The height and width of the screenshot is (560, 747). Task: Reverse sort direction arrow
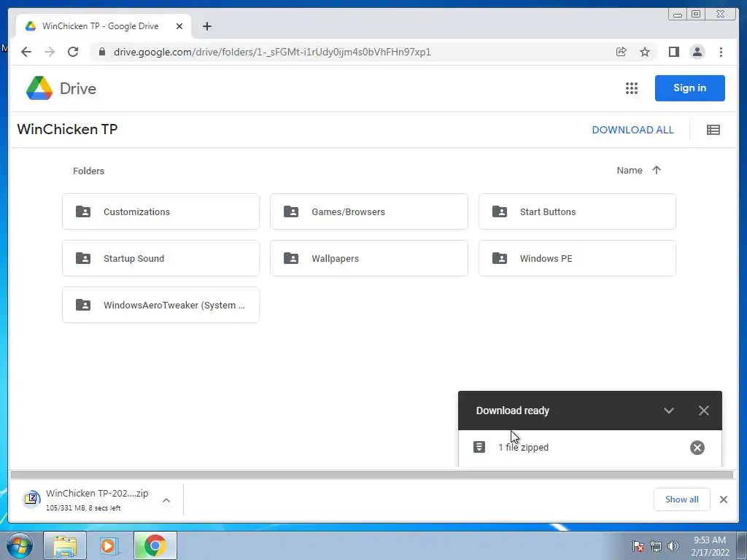(657, 170)
